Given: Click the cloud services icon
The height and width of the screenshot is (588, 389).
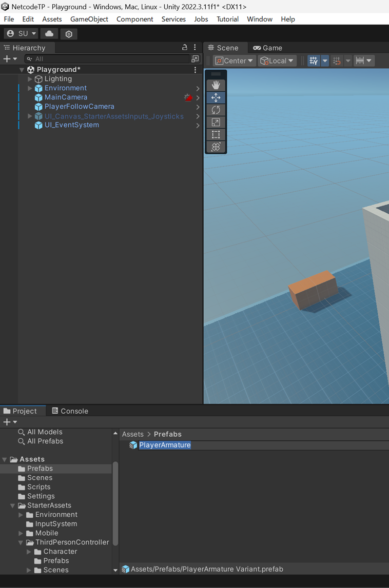Looking at the screenshot, I should pyautogui.click(x=49, y=34).
